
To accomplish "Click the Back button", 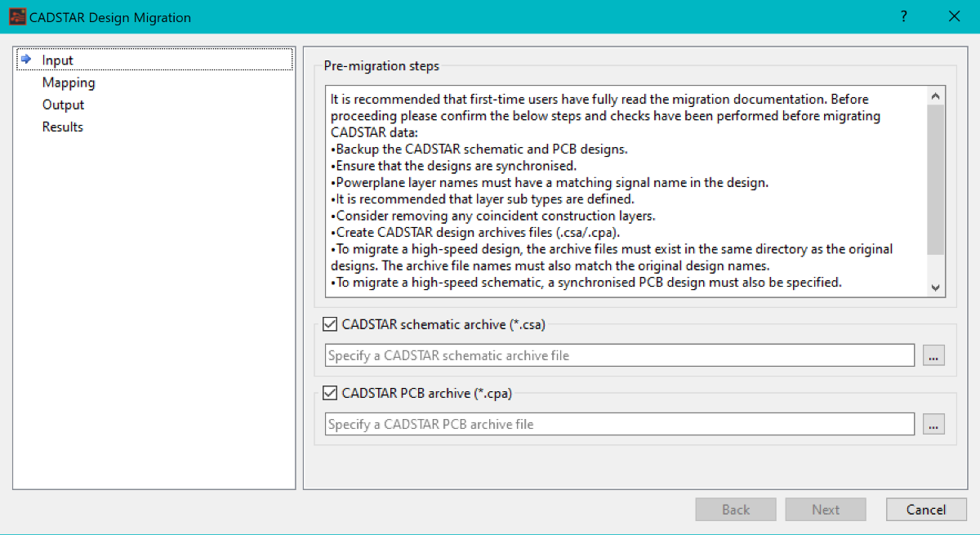I will point(736,510).
